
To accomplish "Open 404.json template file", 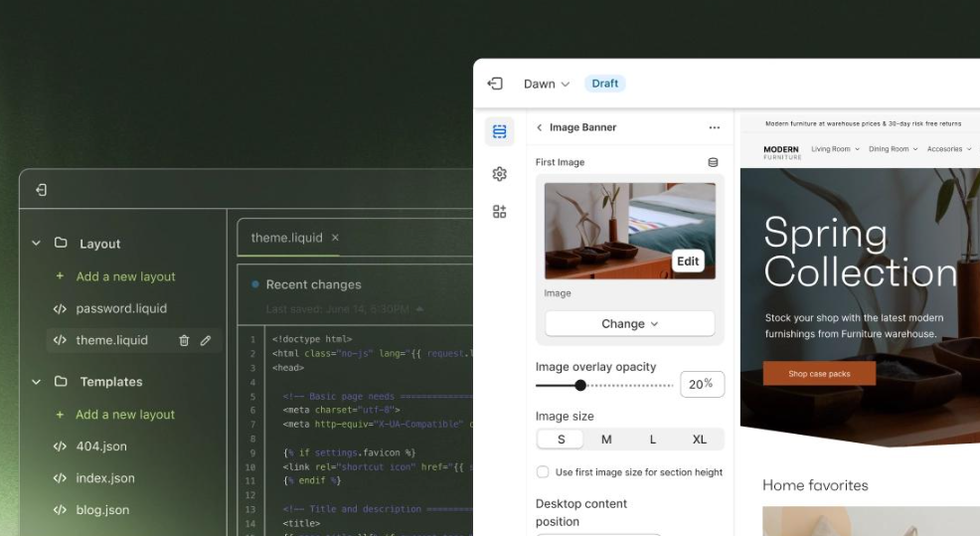I will [101, 447].
